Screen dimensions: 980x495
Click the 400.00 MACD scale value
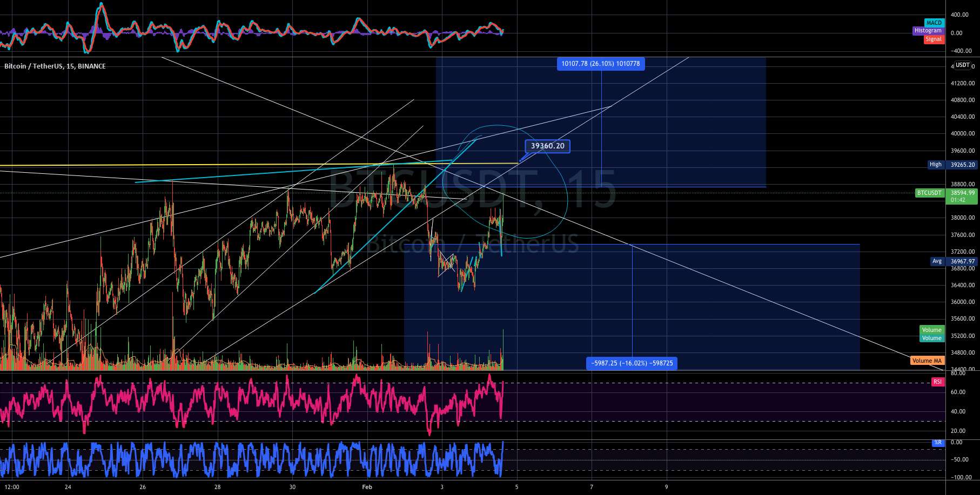[959, 15]
